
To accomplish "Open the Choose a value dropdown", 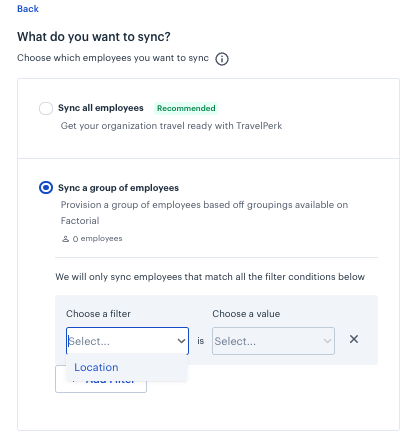I will coord(273,341).
